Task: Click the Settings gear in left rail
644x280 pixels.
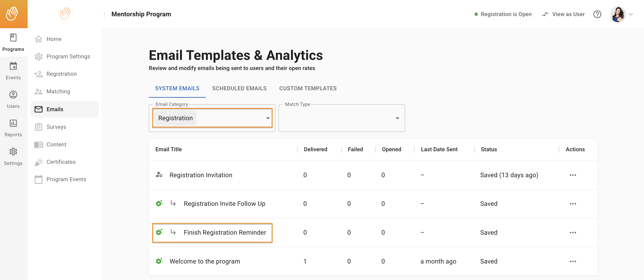Action: (x=13, y=152)
